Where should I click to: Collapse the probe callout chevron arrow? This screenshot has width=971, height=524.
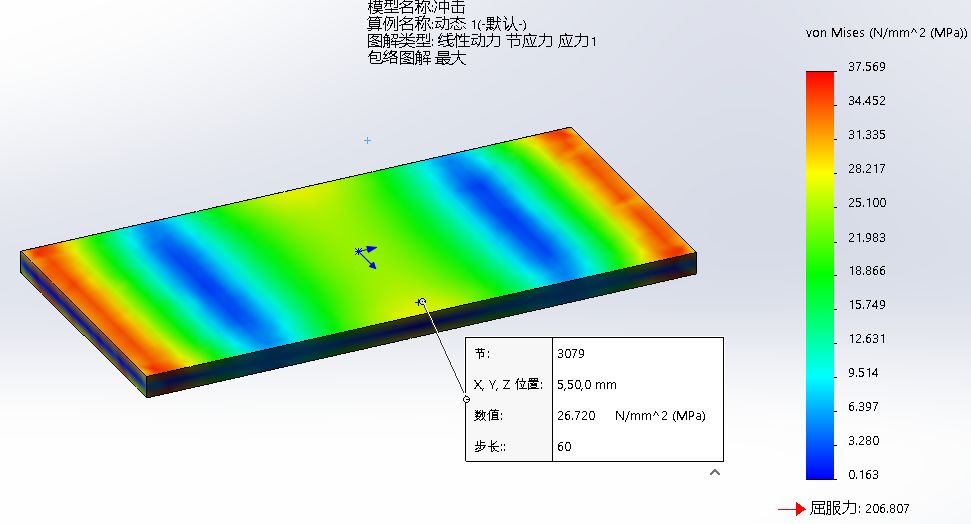(x=715, y=473)
